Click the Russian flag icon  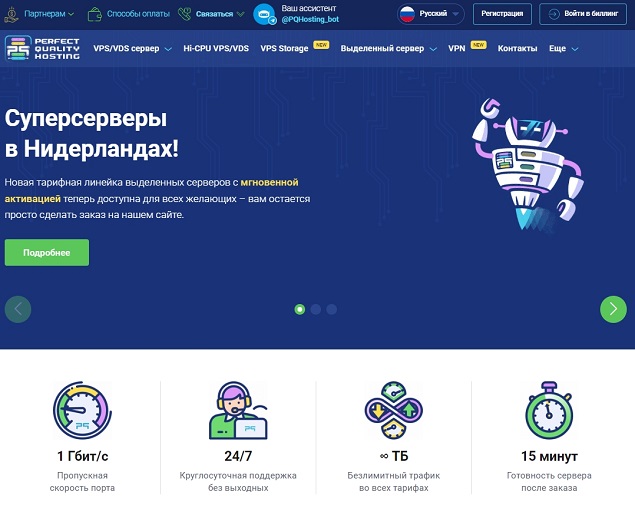coord(407,14)
